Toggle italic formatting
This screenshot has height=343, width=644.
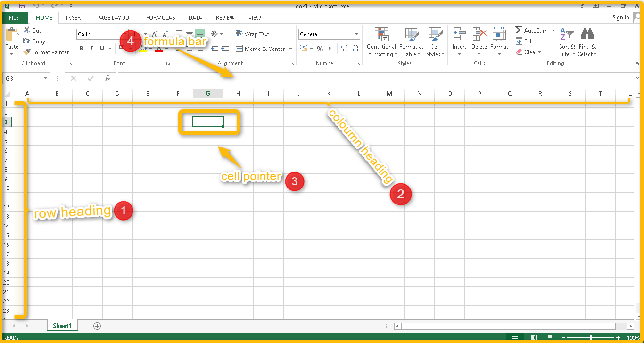91,49
